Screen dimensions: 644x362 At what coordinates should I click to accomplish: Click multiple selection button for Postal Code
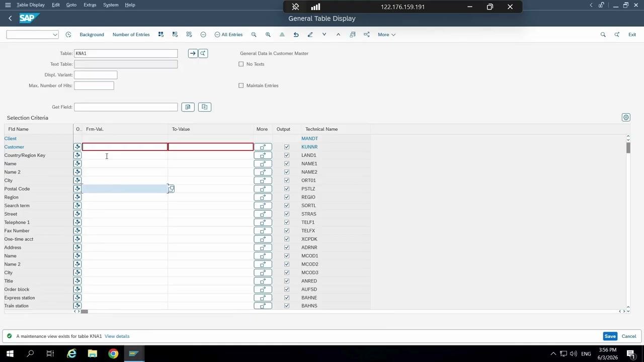tap(263, 189)
